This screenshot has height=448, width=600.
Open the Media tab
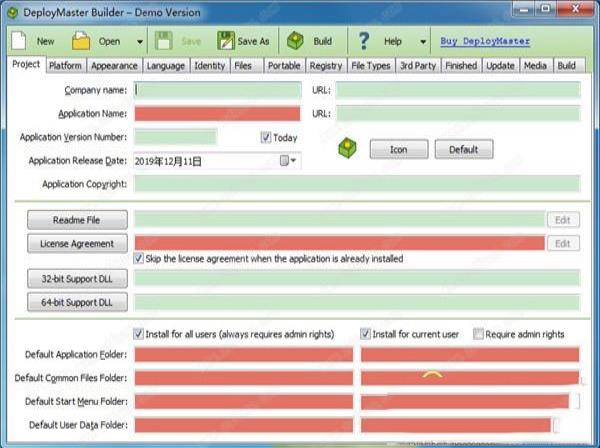[535, 66]
